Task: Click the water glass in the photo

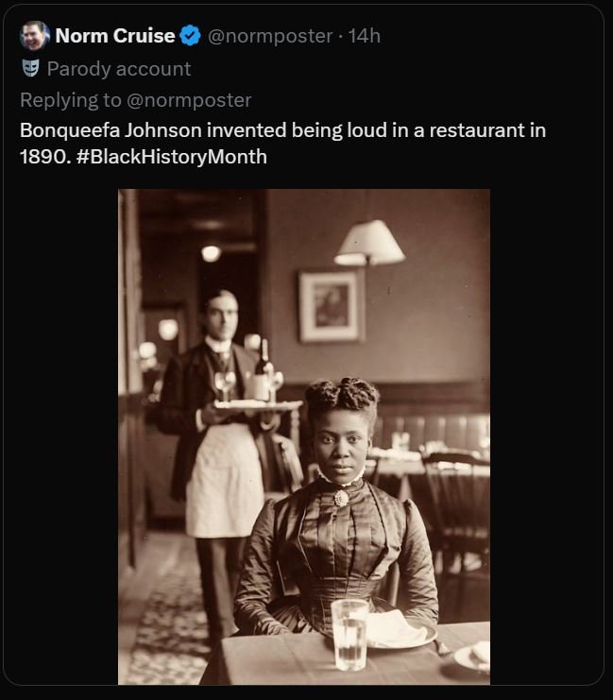Action: point(349,633)
